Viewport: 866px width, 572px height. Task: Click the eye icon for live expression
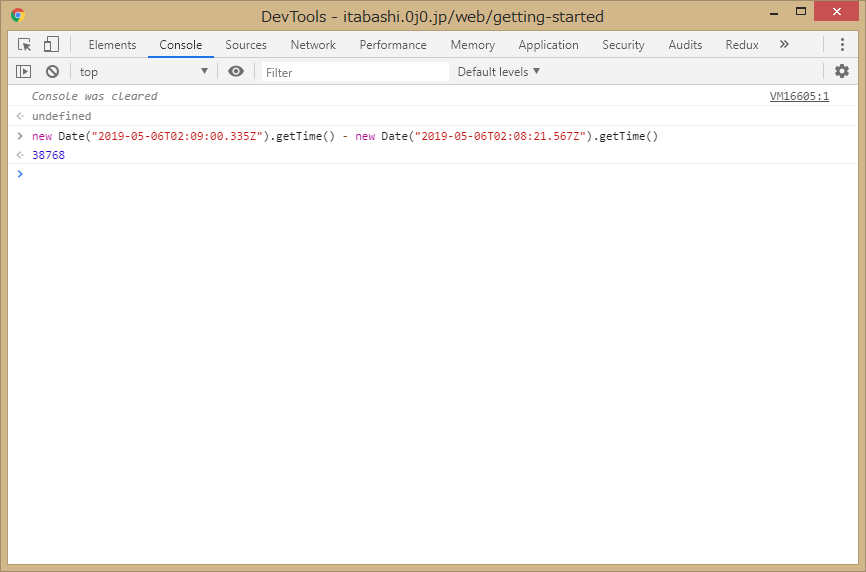(x=236, y=71)
